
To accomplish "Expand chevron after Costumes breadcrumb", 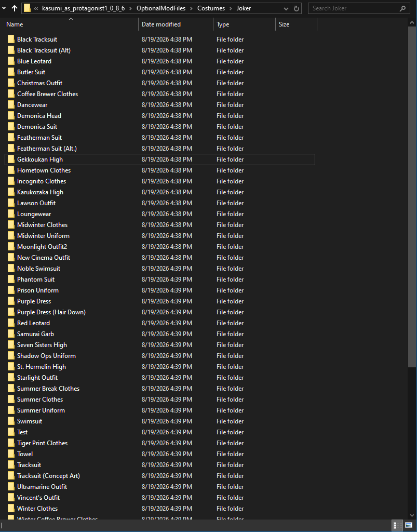I will tap(231, 8).
